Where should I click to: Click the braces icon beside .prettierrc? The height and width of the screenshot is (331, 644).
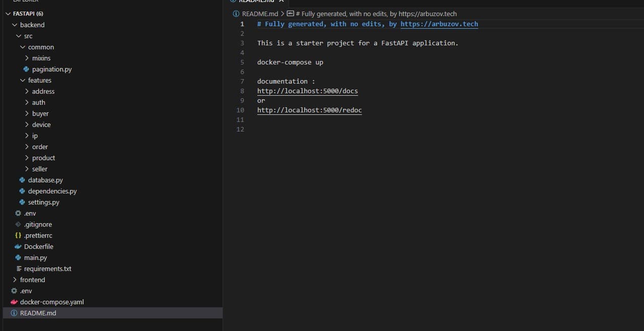click(18, 235)
